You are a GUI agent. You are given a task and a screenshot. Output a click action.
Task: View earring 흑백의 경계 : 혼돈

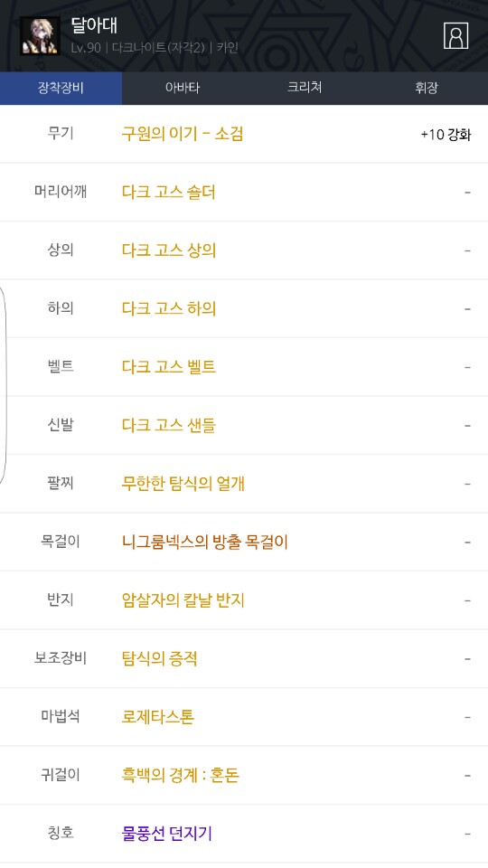coord(181,775)
